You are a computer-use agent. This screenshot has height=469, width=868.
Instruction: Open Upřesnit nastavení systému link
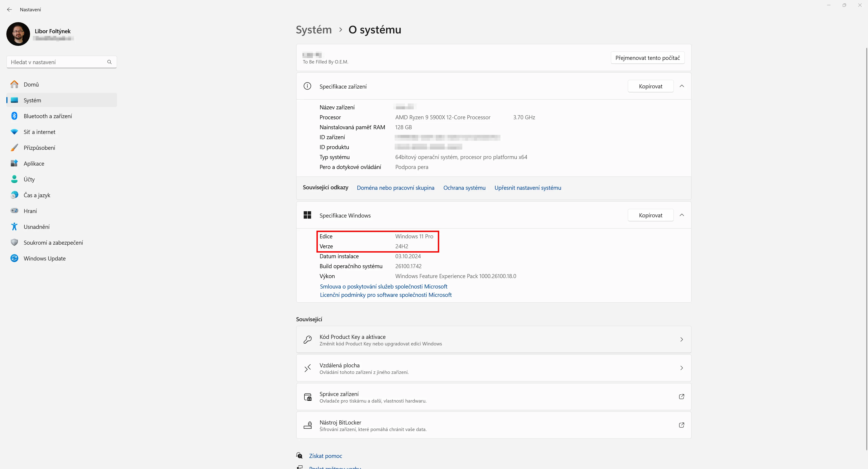point(528,188)
